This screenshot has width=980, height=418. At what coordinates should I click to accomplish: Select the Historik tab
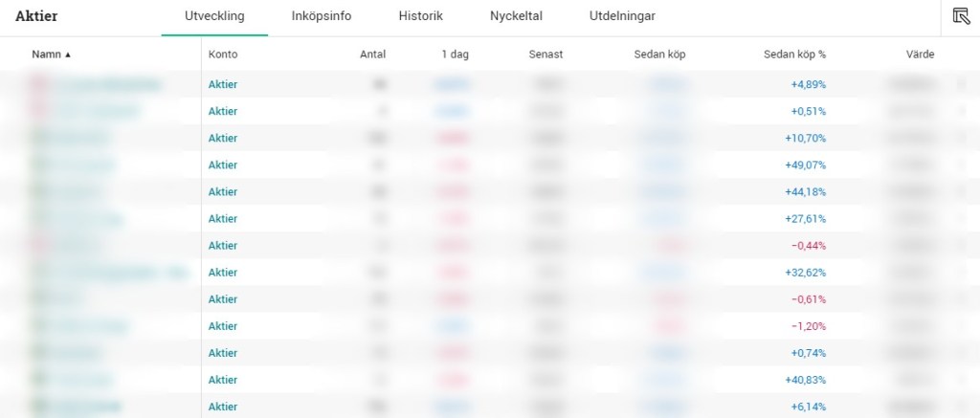click(x=420, y=16)
